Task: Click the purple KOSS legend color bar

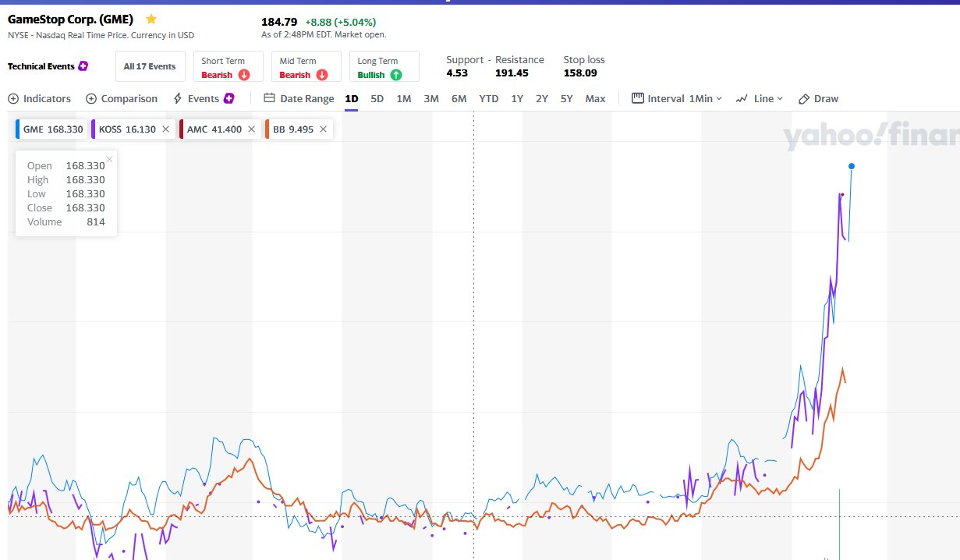Action: (93, 129)
